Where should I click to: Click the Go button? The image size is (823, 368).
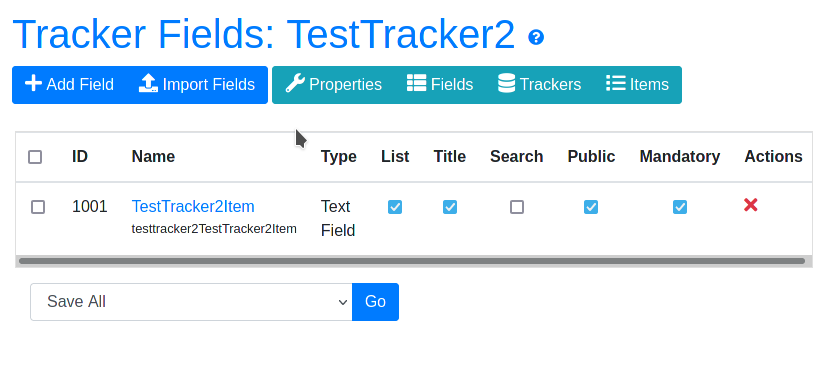[x=375, y=302]
